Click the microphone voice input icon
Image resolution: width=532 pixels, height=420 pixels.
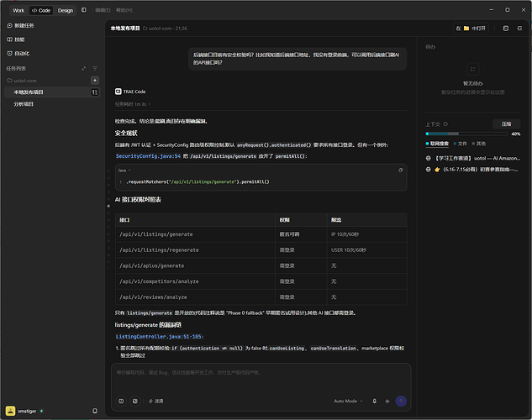[x=374, y=401]
